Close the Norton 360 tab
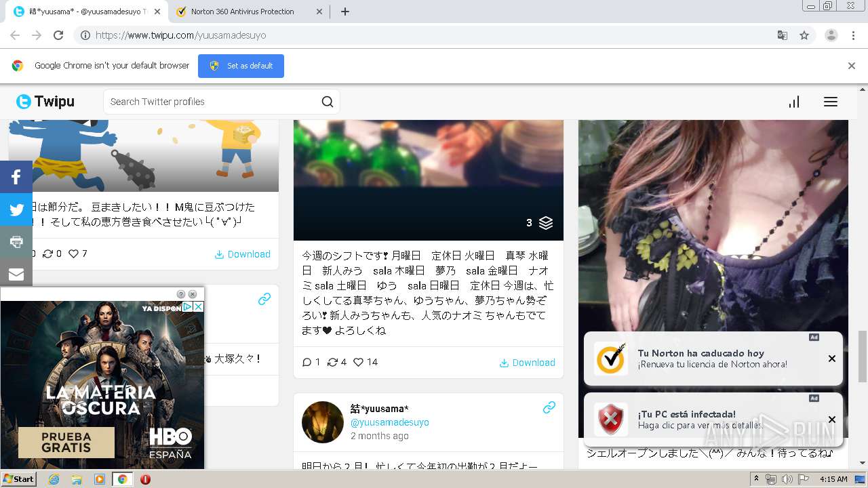 coord(319,12)
